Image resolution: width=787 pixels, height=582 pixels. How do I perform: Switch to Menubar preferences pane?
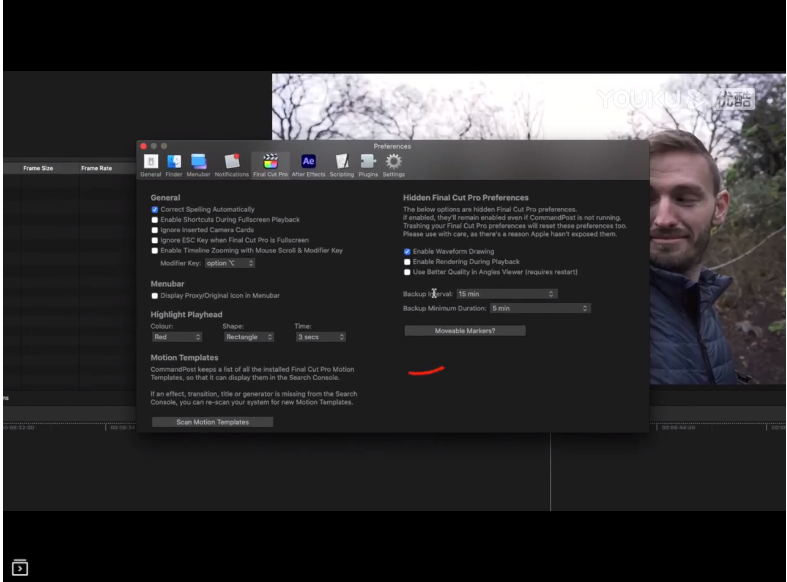coord(198,165)
